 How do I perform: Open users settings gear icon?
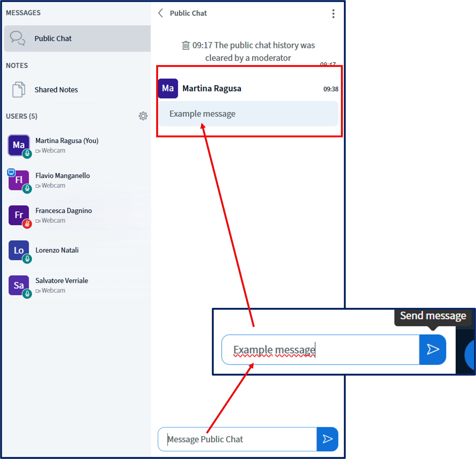tap(143, 116)
